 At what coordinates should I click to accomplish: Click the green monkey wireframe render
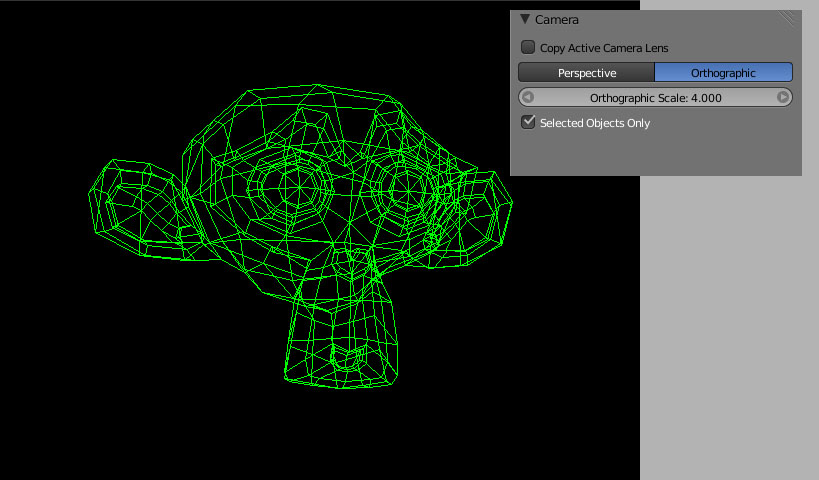pos(300,236)
